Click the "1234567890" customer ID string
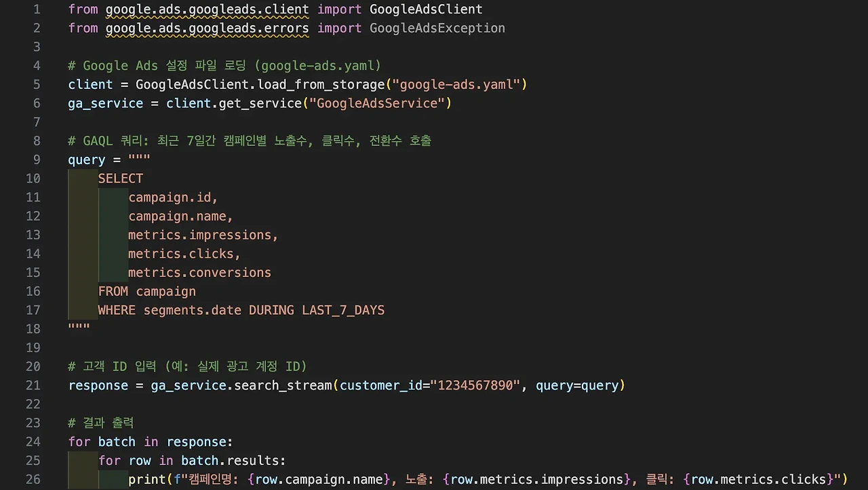 [475, 385]
